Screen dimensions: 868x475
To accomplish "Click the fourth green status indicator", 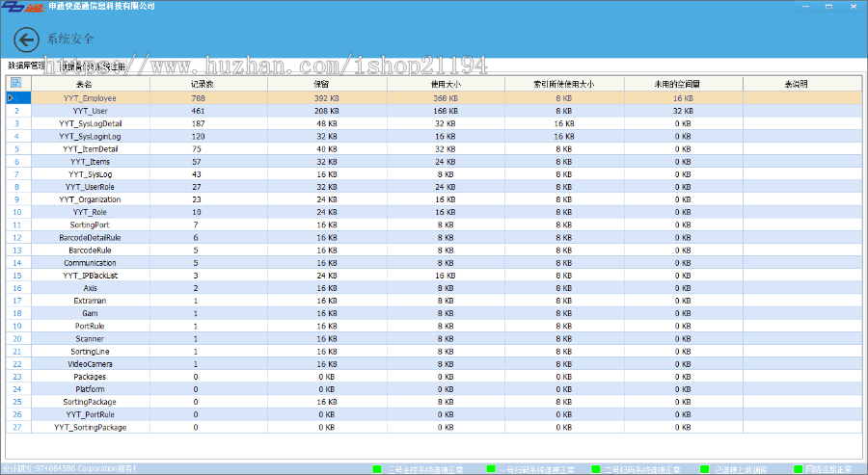I will click(704, 469).
